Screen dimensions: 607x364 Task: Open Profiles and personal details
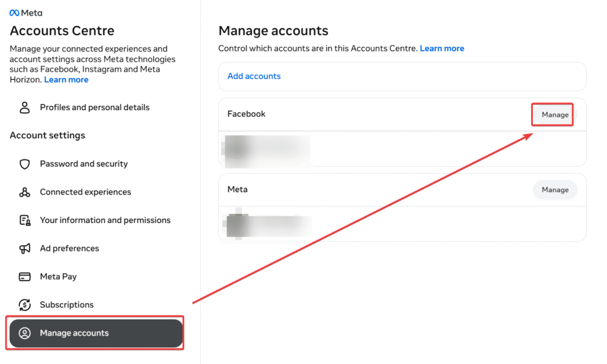point(96,107)
